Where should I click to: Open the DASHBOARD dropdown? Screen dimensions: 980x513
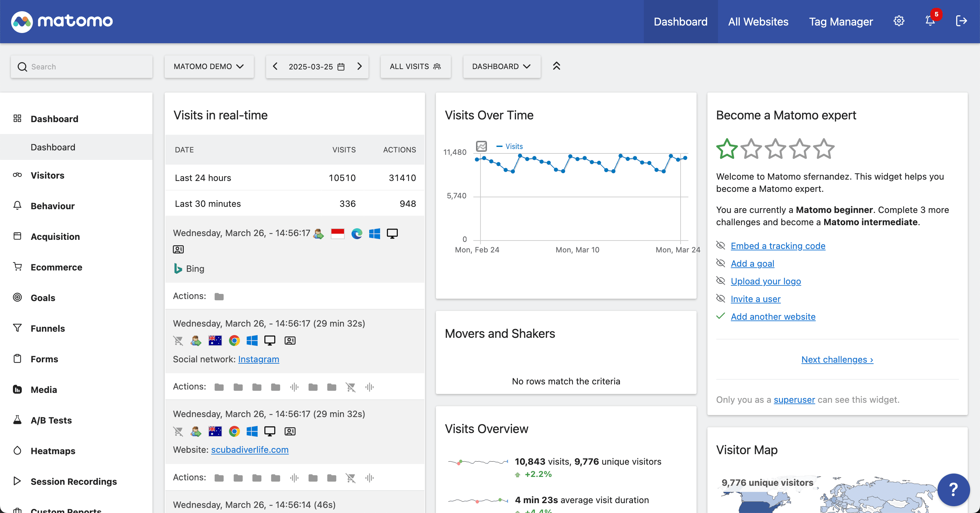[x=502, y=67]
